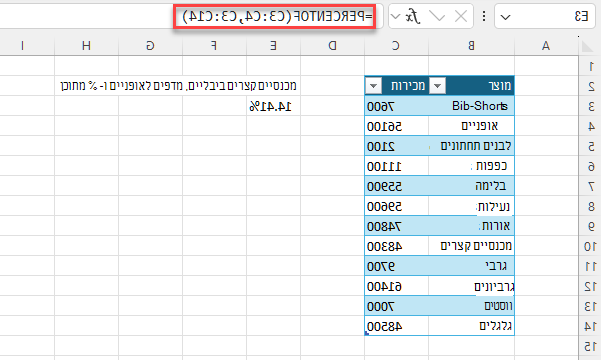The width and height of the screenshot is (601, 360).
Task: Open Insert Function fx dialog
Action: (x=413, y=16)
